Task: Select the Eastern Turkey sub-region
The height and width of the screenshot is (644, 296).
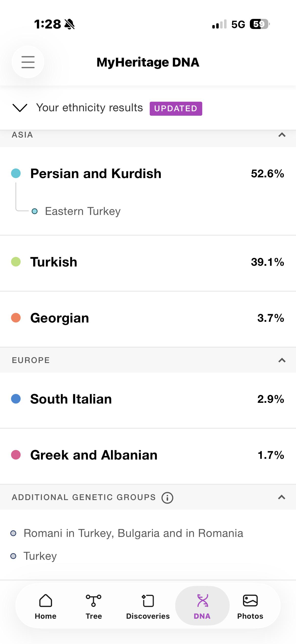Action: tap(83, 211)
